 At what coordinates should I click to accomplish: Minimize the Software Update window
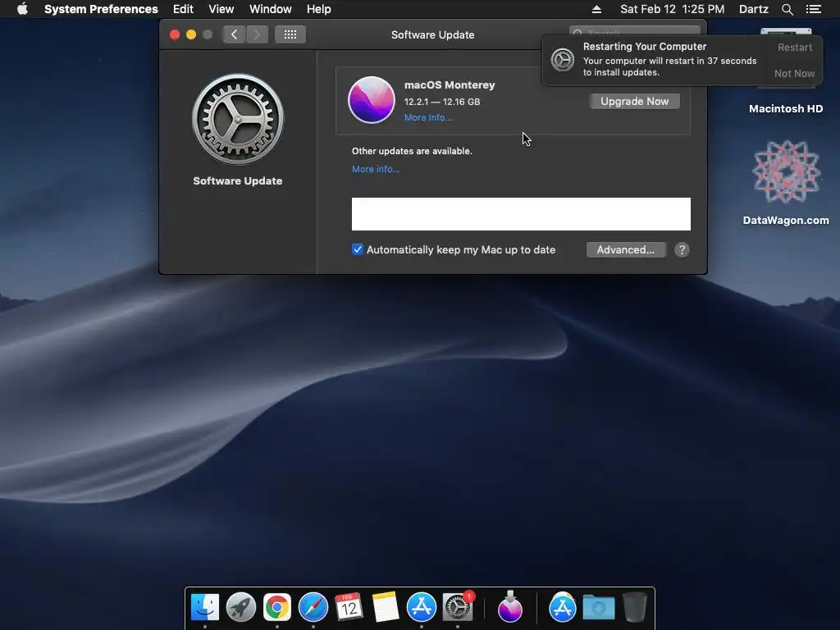190,34
